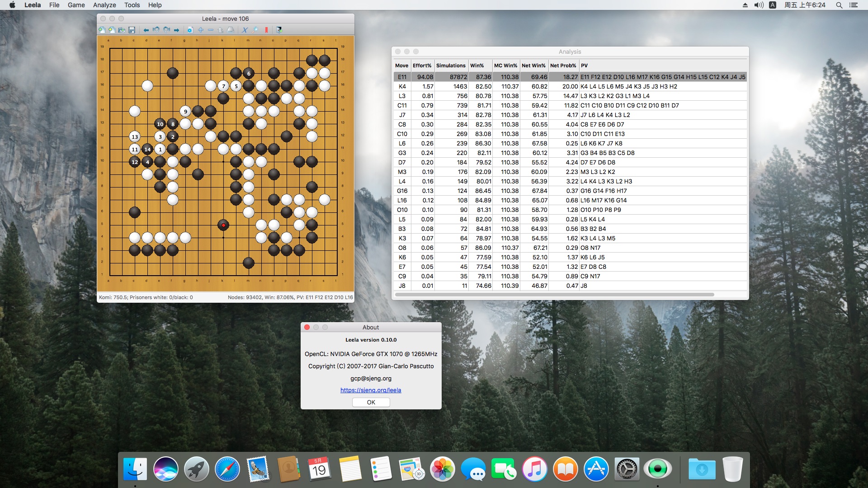
Task: Click the white stone numbered 13
Action: 135,136
